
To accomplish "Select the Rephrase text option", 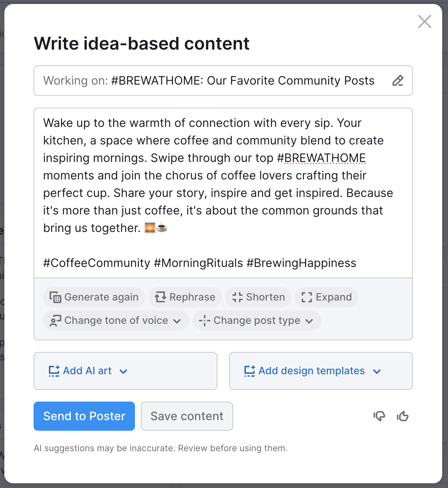I will point(192,297).
